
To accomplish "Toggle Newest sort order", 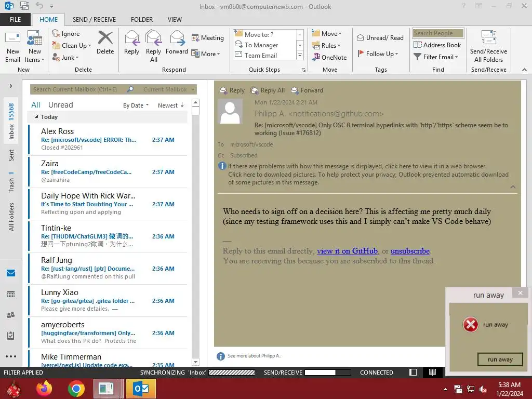I will coord(170,105).
